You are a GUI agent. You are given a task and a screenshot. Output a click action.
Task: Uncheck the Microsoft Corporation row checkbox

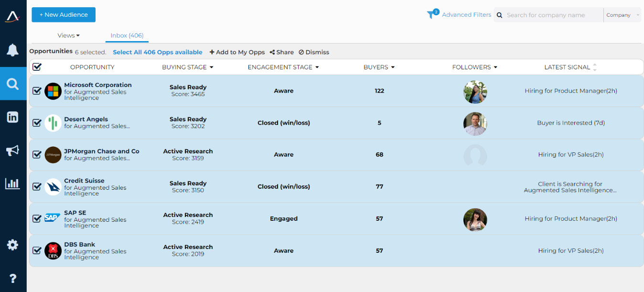[37, 91]
